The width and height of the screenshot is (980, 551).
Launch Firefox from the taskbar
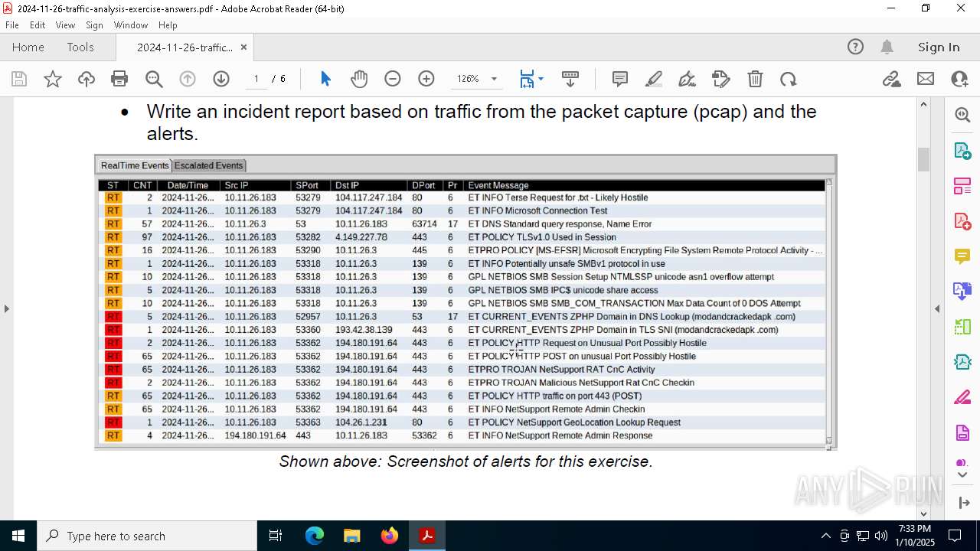coord(390,536)
